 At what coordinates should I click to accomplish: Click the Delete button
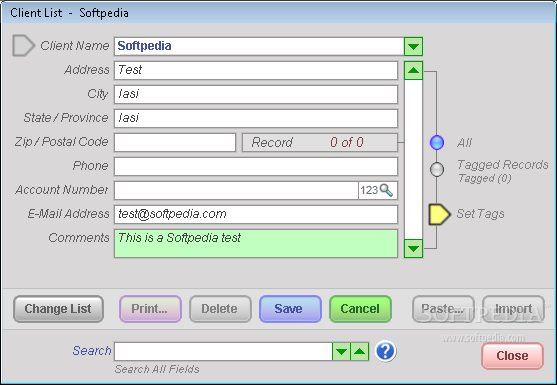(220, 309)
